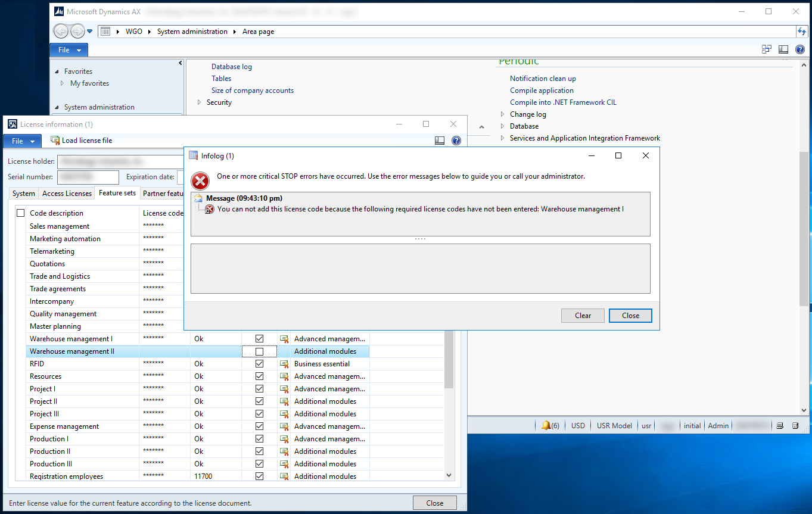Click the down arrow of license list scrollbar
Viewport: 812px width, 514px height.
449,475
